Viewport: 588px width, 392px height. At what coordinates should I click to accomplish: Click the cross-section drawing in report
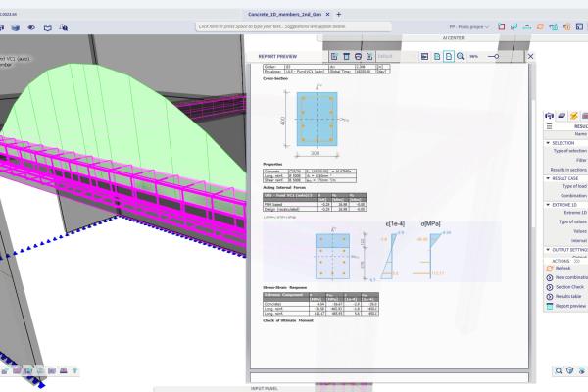(317, 120)
